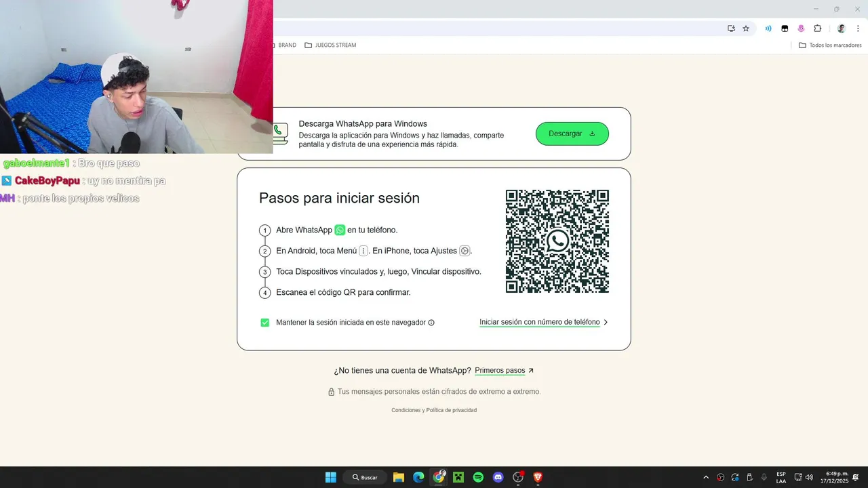The height and width of the screenshot is (488, 868).
Task: Click the iPhone Ajustes gear icon in step 2
Action: point(465,251)
